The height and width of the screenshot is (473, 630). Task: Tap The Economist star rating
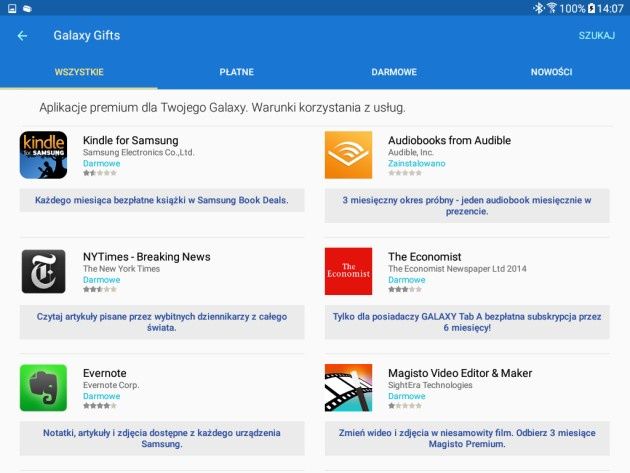point(405,289)
